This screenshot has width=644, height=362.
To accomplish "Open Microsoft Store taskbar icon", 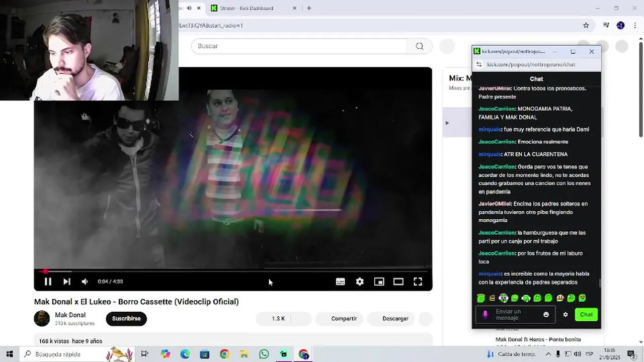I will 205,354.
